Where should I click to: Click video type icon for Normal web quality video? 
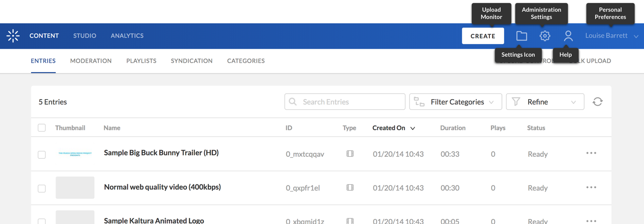click(350, 187)
